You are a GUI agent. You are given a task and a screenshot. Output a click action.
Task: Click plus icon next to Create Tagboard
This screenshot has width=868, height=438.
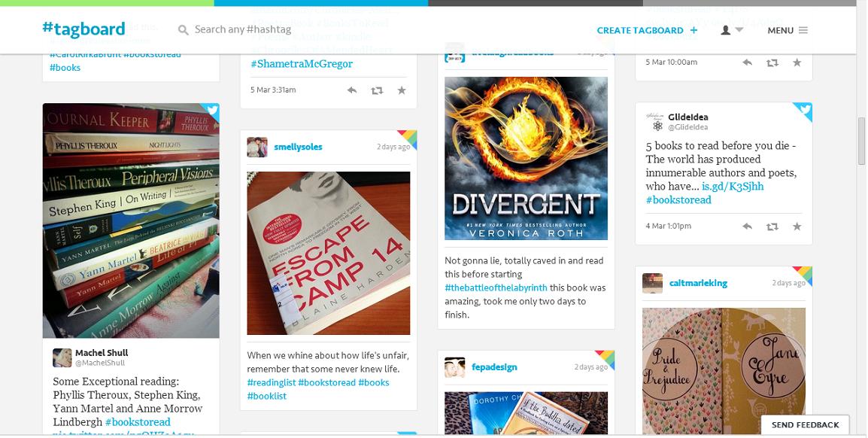coord(693,30)
